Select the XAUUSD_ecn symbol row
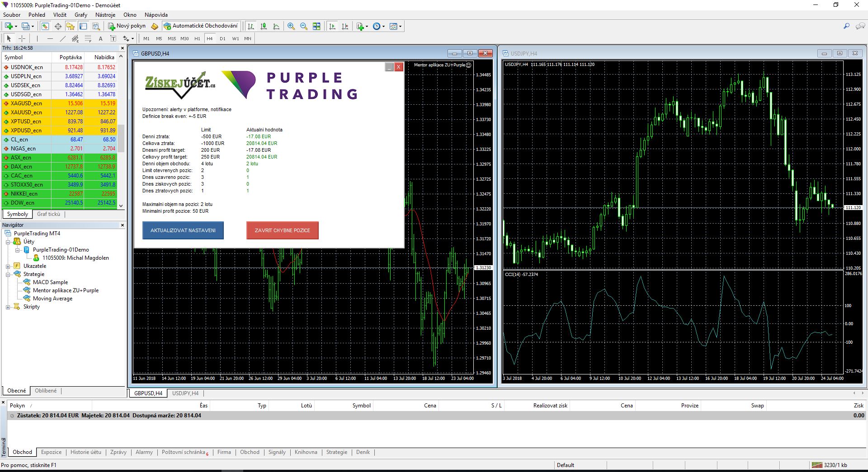This screenshot has width=868, height=472. point(60,112)
